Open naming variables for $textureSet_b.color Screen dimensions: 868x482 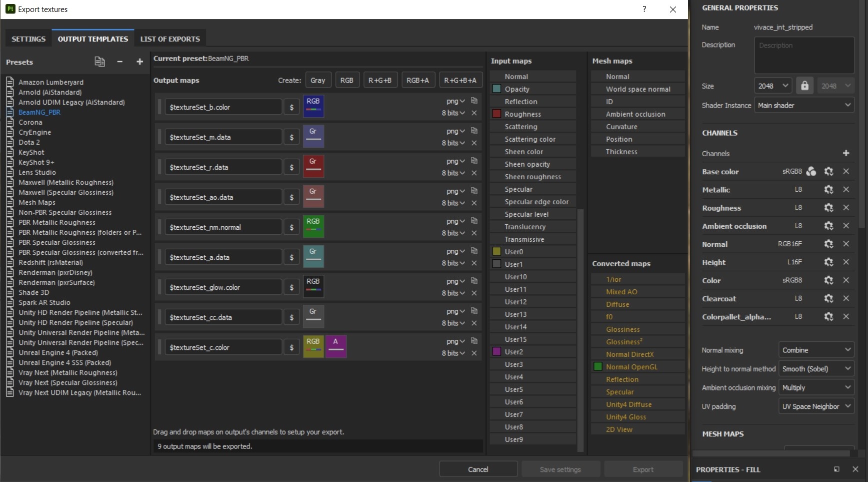click(291, 107)
